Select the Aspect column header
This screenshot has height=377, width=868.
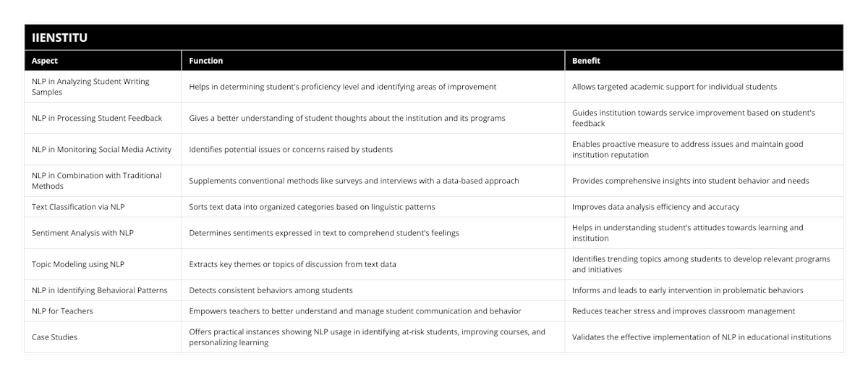point(45,61)
